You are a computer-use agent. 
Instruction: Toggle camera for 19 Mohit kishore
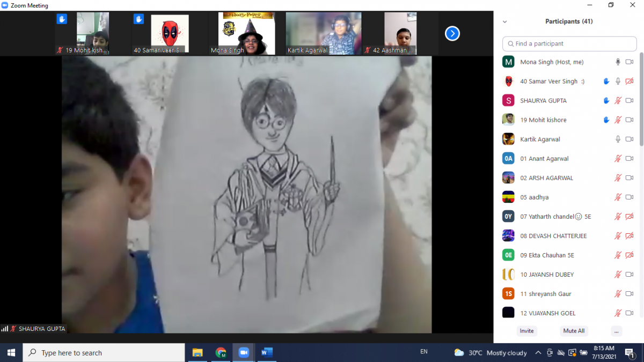(x=630, y=120)
